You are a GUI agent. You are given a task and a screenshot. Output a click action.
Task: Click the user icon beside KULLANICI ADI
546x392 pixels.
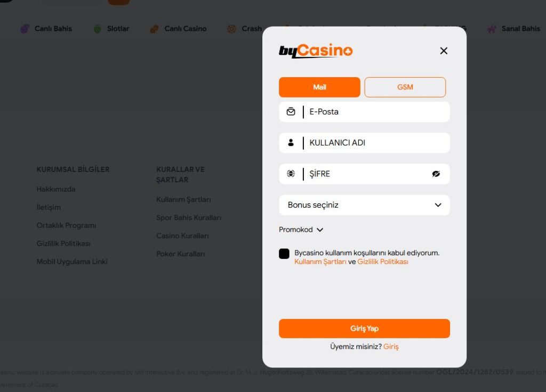tap(291, 143)
